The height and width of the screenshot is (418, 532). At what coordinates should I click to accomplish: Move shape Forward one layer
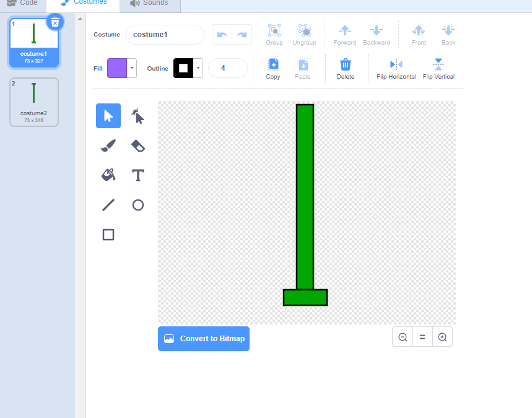pos(345,35)
